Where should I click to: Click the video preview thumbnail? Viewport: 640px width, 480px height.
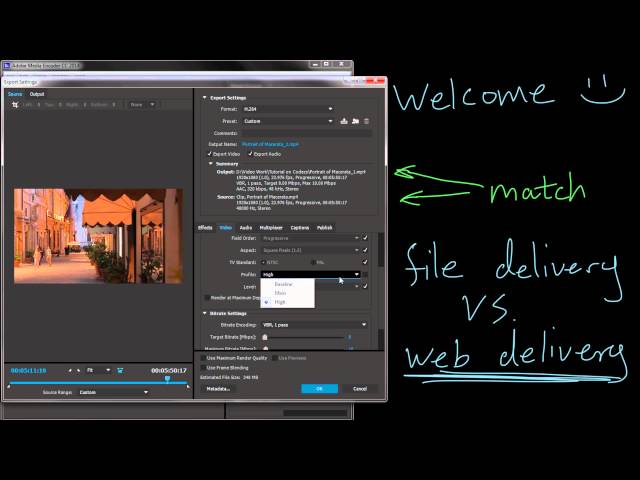click(98, 236)
